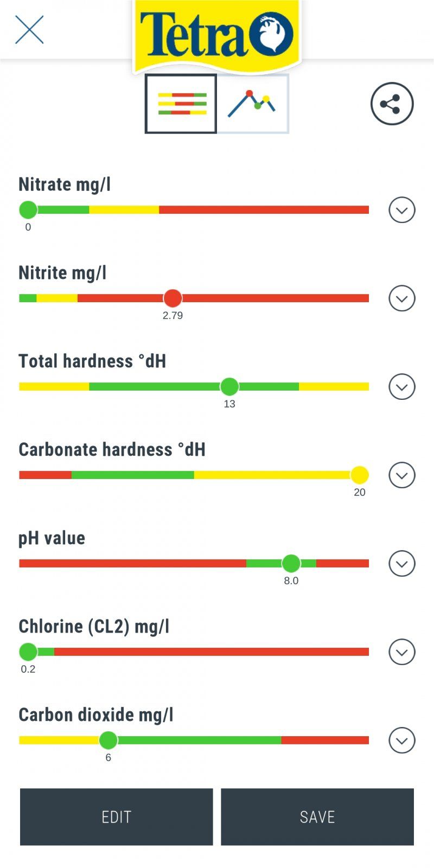Expand the Carbon dioxide details
The width and height of the screenshot is (434, 868).
click(402, 741)
